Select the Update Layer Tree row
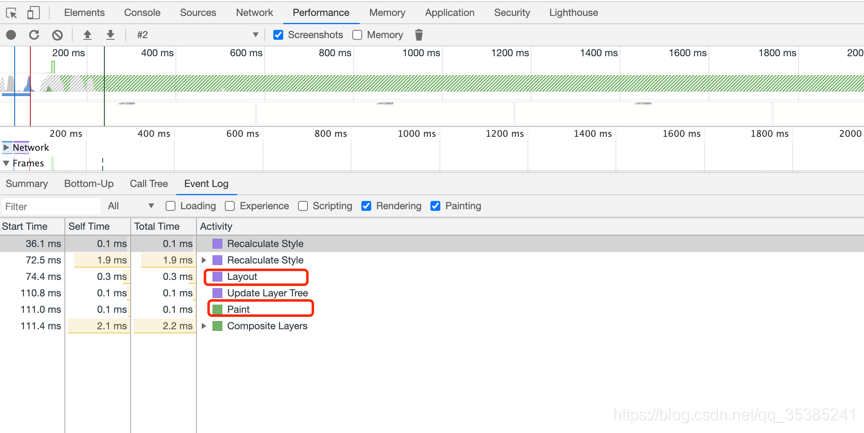Image resolution: width=864 pixels, height=433 pixels. [x=432, y=293]
